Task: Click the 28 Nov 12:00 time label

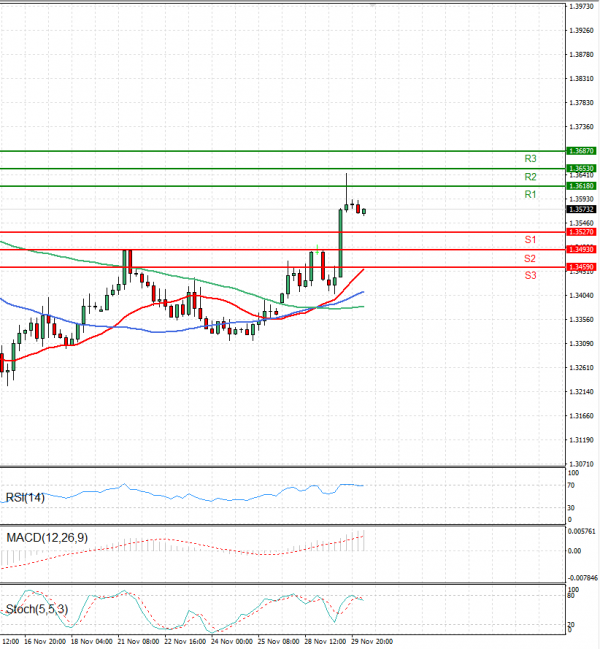Action: [x=325, y=642]
